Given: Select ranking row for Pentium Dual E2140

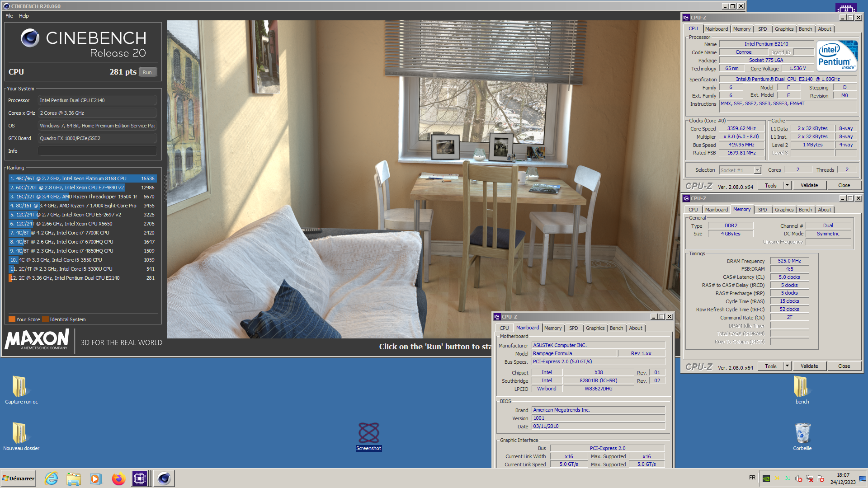Looking at the screenshot, I should pos(82,278).
